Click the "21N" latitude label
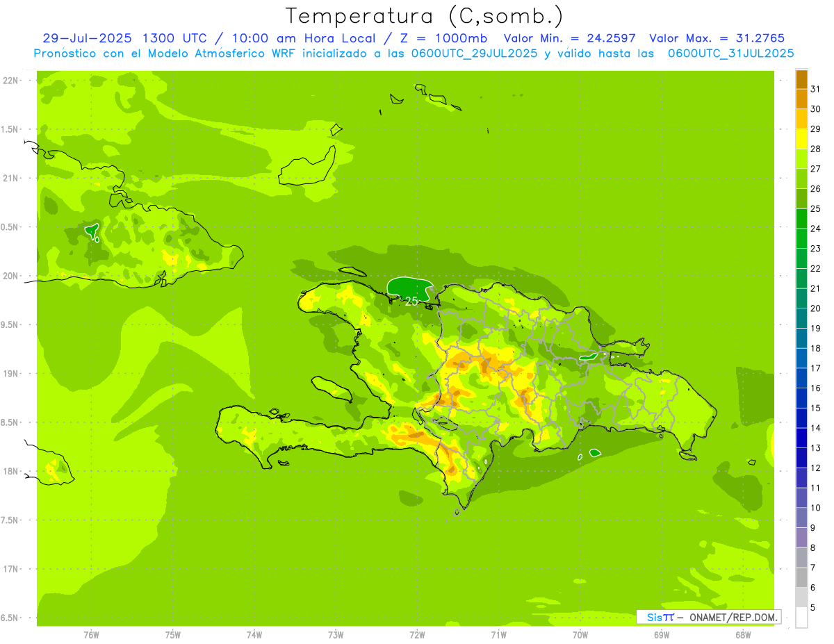834x644 pixels. pyautogui.click(x=10, y=178)
